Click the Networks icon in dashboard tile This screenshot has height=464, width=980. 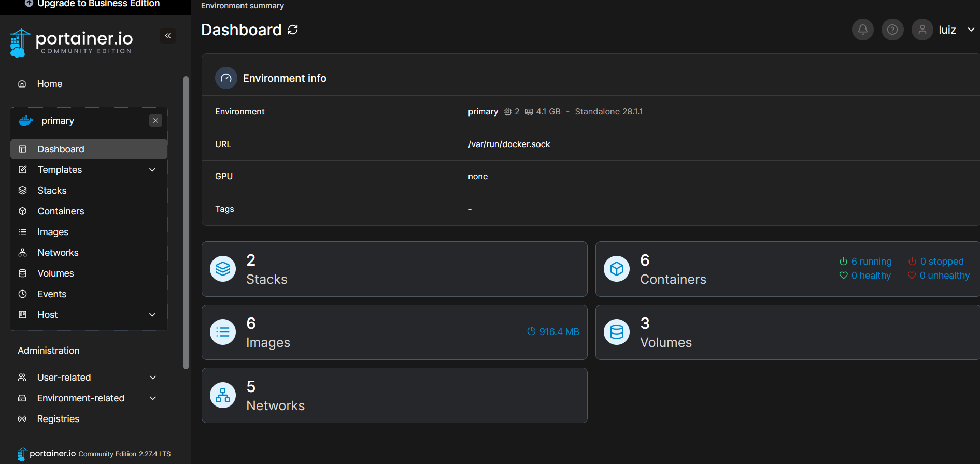[x=223, y=395]
